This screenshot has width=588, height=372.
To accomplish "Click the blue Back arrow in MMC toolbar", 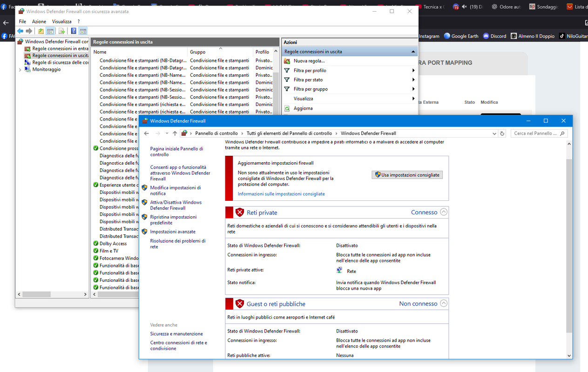I will [x=20, y=31].
